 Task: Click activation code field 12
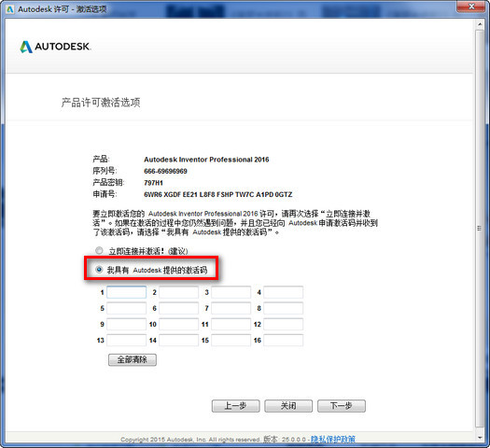click(x=283, y=324)
